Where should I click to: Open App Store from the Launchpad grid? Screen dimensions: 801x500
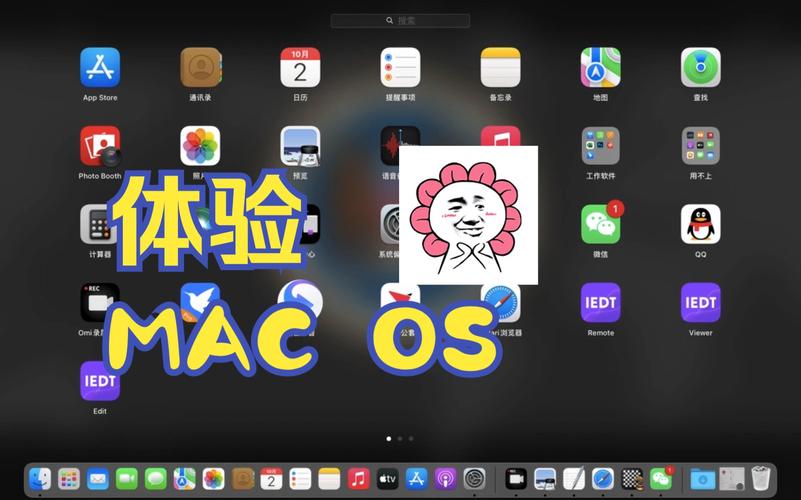[x=100, y=67]
